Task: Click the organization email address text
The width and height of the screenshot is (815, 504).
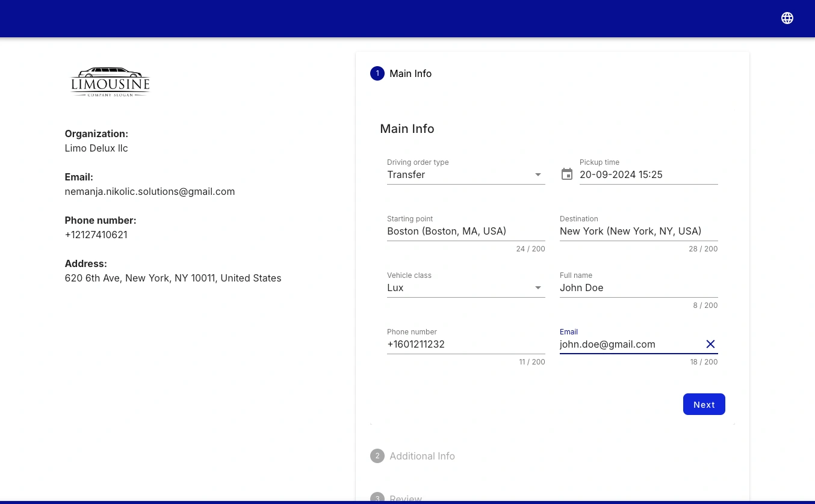Action: click(x=150, y=192)
